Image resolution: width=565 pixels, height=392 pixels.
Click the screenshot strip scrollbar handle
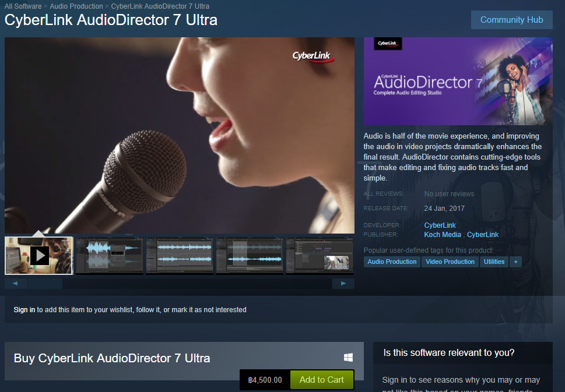pos(45,283)
